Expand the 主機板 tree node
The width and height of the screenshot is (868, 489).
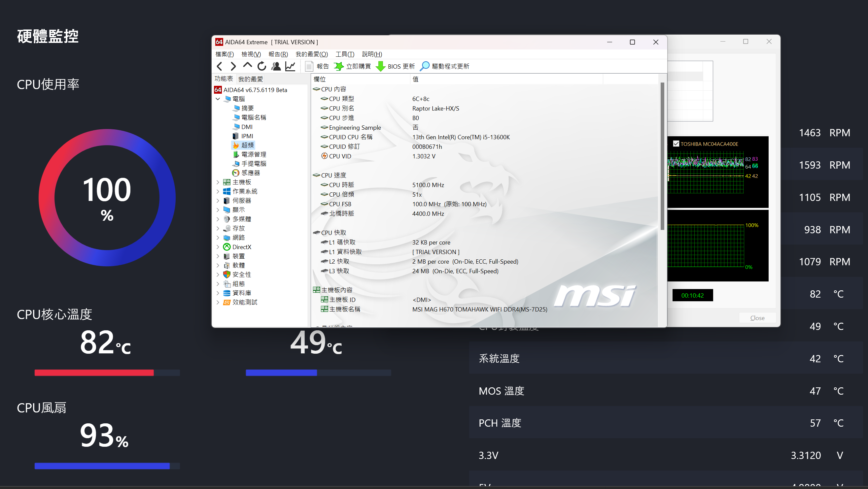coord(218,182)
